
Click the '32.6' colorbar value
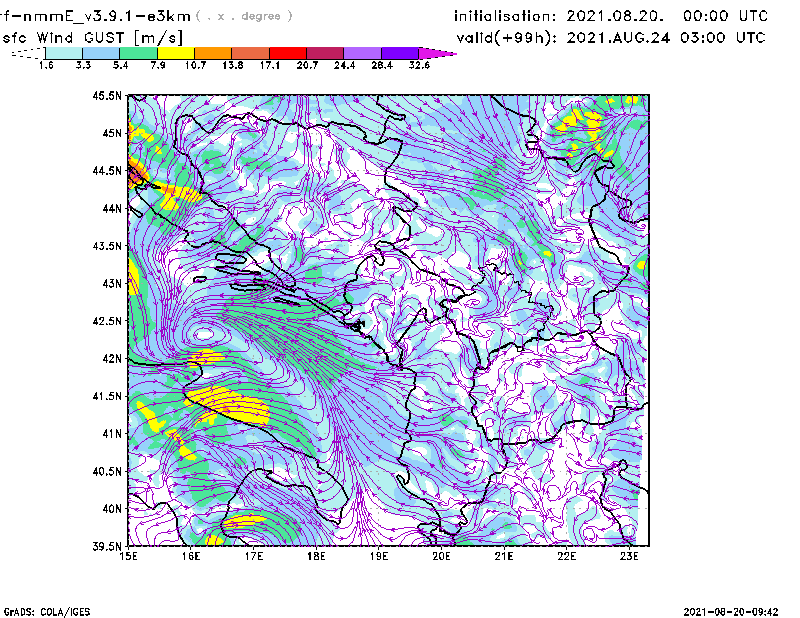click(x=419, y=65)
